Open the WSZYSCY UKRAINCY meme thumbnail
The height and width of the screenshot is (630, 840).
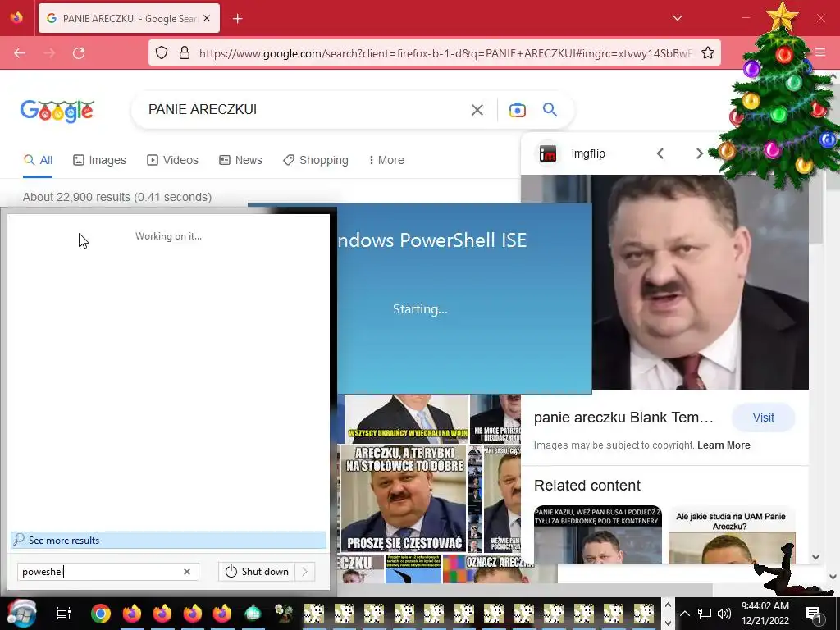[406, 419]
